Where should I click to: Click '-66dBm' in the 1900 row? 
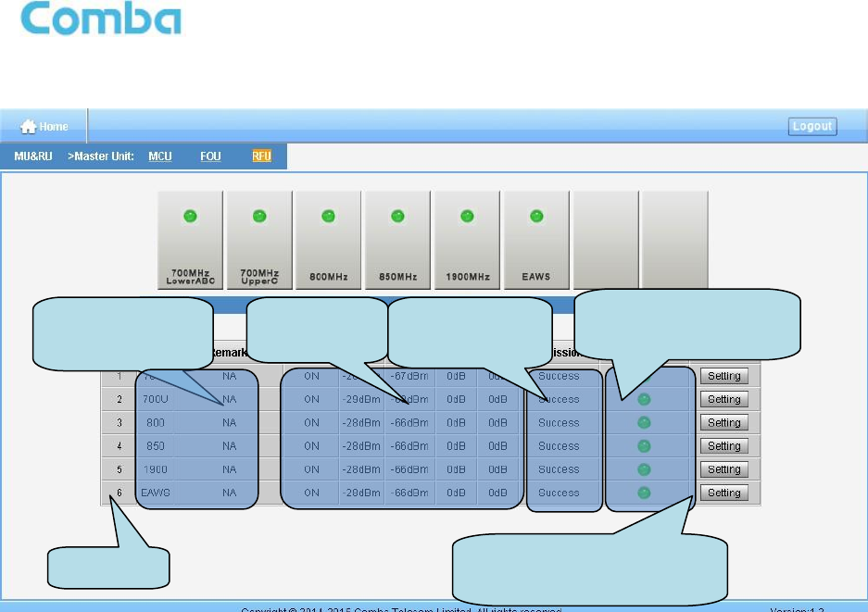click(409, 469)
